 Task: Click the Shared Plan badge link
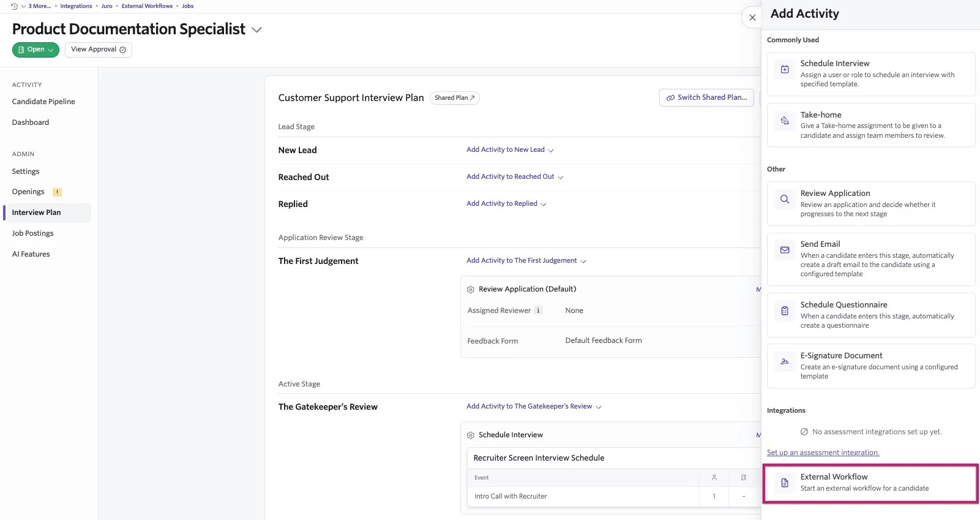click(454, 98)
